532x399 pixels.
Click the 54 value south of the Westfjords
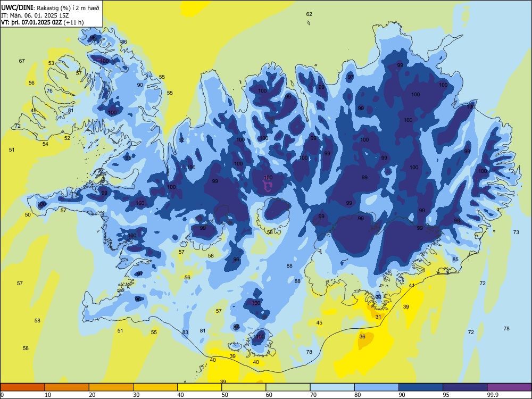(45, 144)
